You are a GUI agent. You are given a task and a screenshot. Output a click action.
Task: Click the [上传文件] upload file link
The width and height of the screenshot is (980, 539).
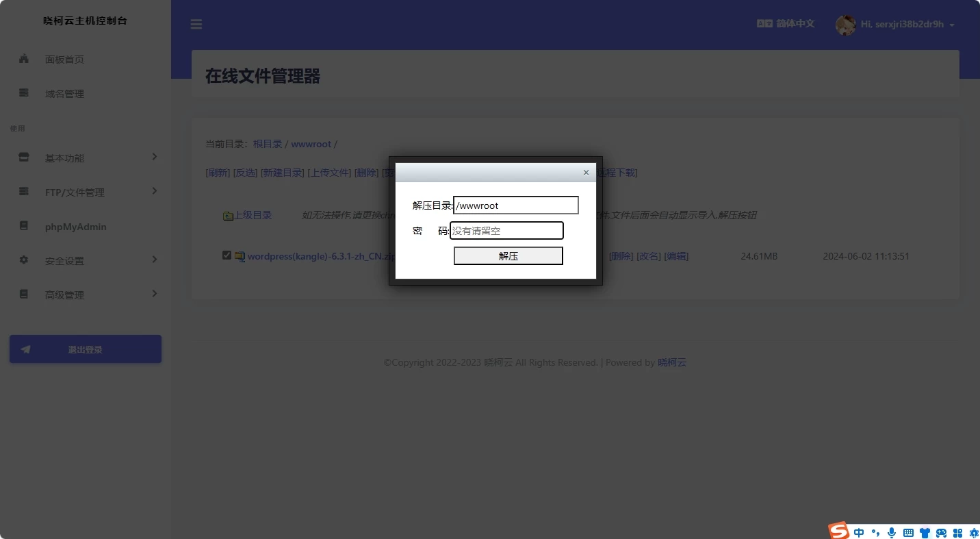[329, 173]
